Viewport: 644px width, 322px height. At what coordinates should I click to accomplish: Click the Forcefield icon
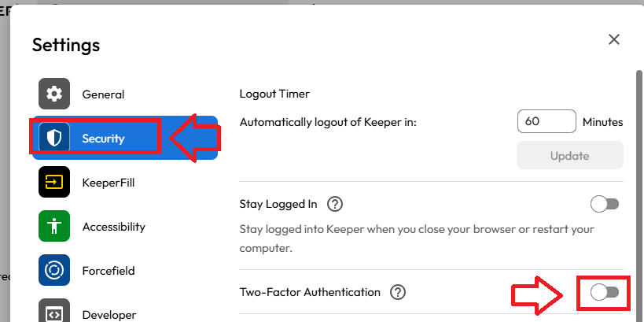click(54, 271)
